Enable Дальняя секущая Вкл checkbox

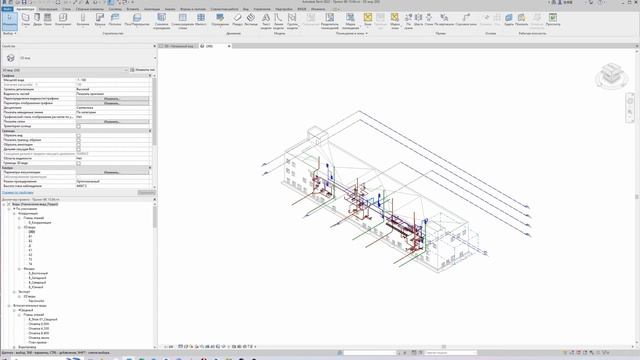coord(78,149)
